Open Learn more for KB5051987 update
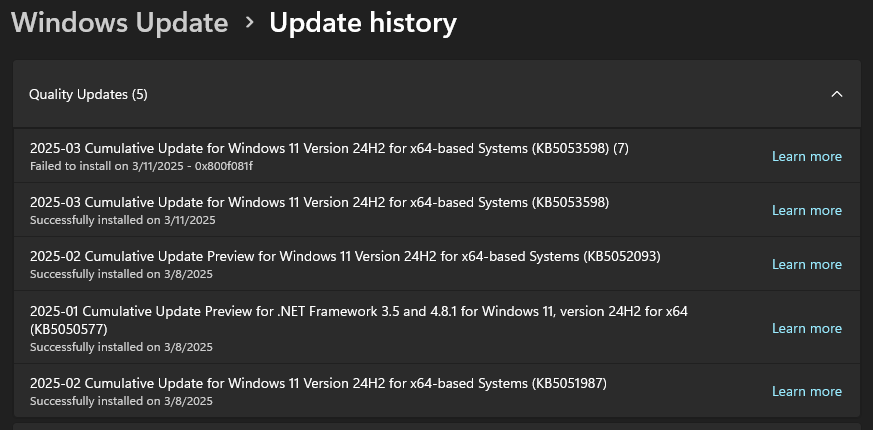Image resolution: width=873 pixels, height=430 pixels. coord(806,391)
